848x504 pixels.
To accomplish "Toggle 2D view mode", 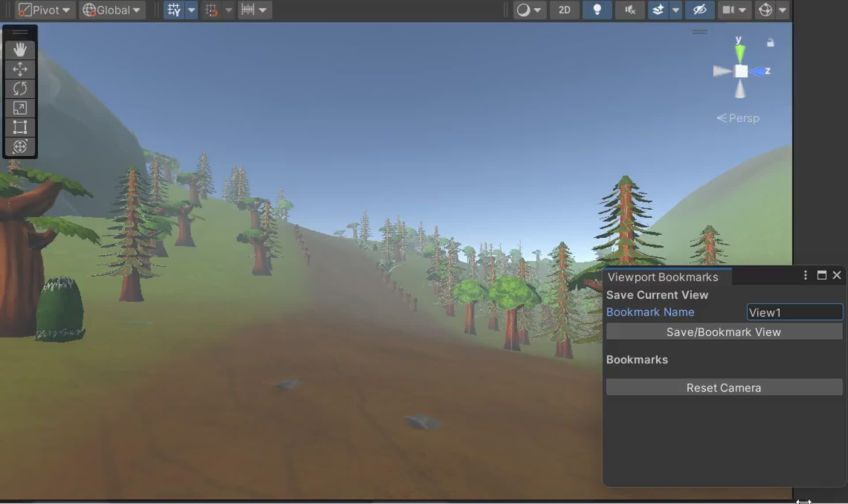I will pos(564,10).
